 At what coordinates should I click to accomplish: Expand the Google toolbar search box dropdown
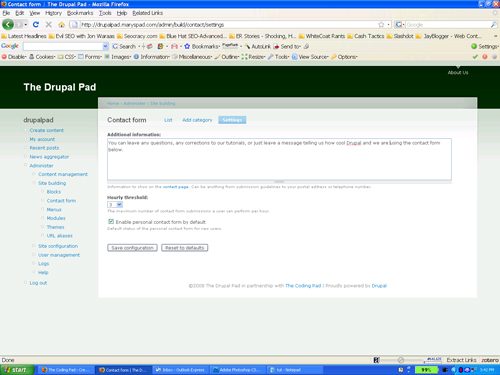click(x=105, y=46)
